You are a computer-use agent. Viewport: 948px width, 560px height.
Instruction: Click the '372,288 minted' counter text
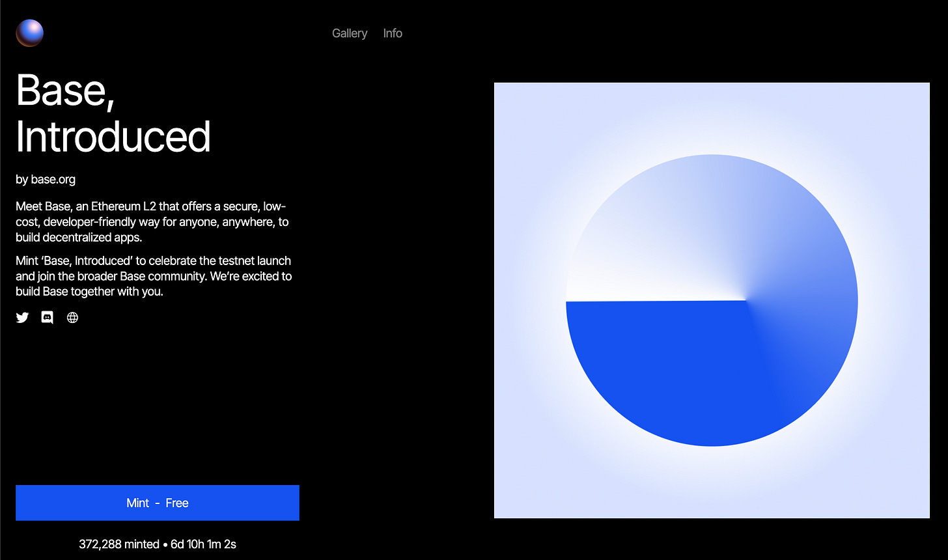tap(119, 544)
